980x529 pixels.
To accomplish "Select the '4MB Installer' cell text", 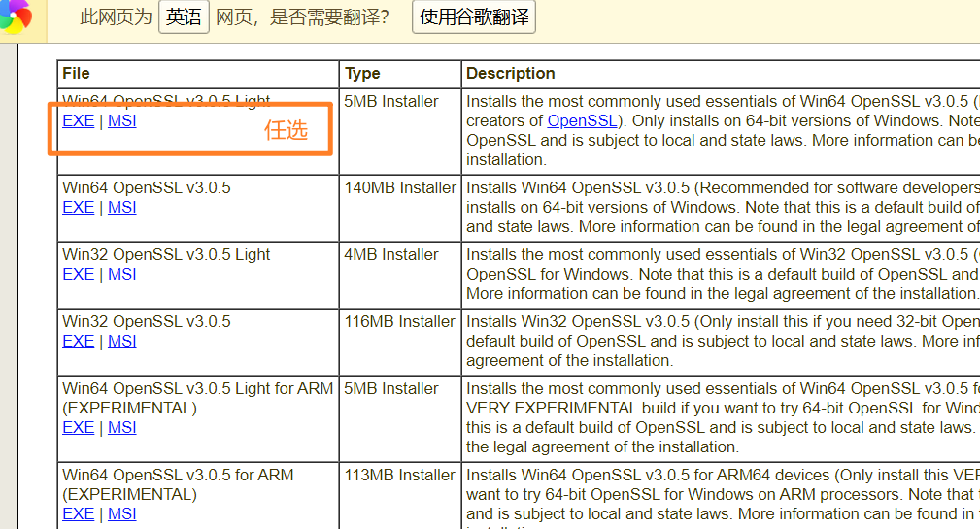I will [391, 254].
